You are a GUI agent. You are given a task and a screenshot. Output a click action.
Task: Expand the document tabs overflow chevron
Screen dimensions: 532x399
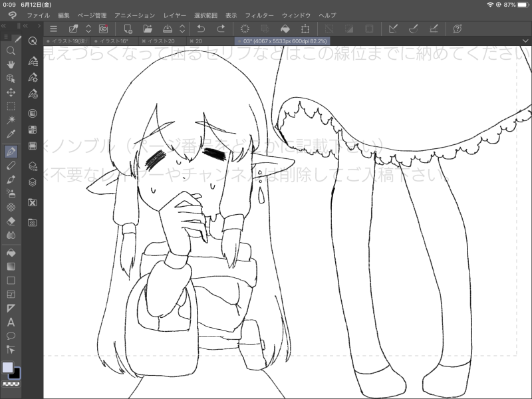(x=525, y=41)
